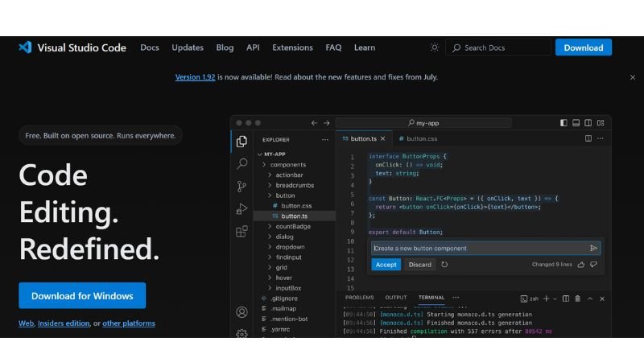
Task: Toggle the primary sidebar layout icon
Action: (x=563, y=123)
